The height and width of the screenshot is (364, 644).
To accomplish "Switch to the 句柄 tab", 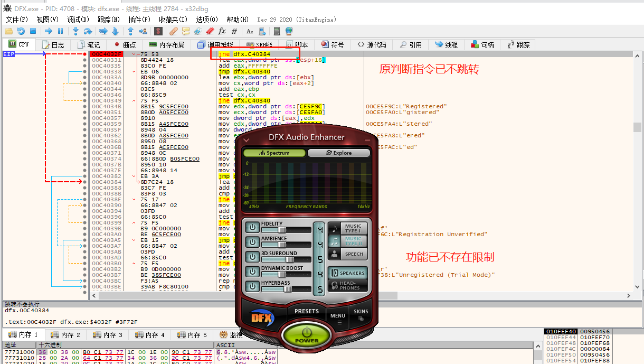I will [482, 45].
